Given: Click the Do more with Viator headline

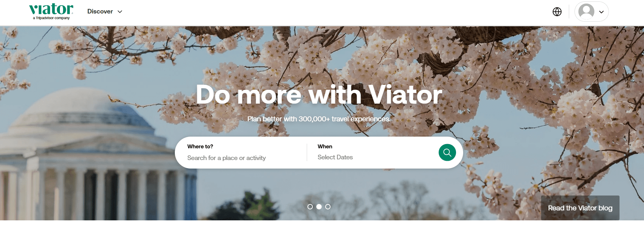Looking at the screenshot, I should point(319,95).
